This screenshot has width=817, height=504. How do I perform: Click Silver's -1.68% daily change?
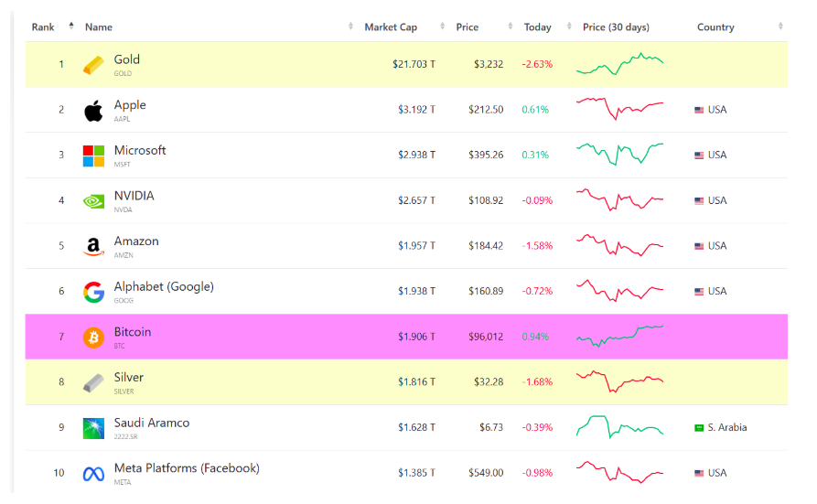pos(537,382)
